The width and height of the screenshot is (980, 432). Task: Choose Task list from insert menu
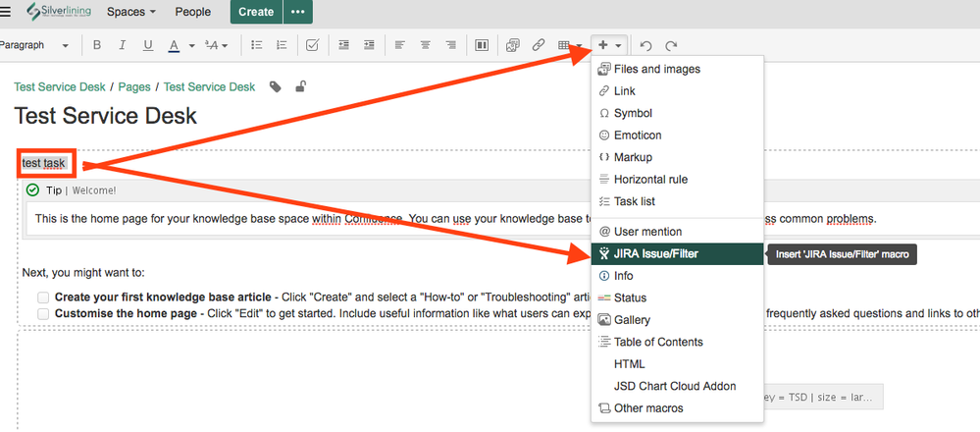click(677, 201)
